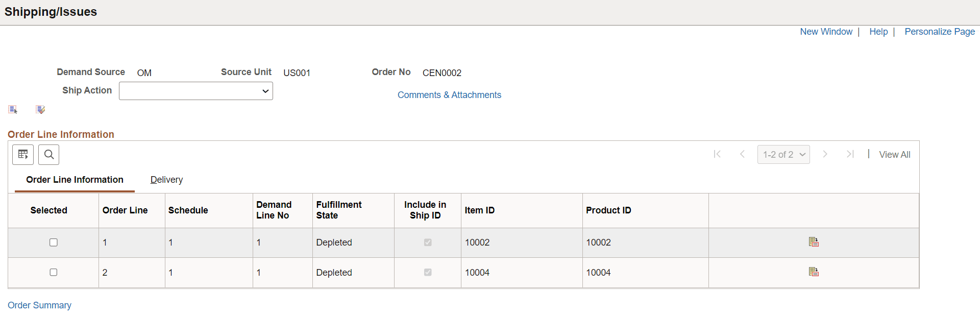Open the grid action menu icon

[23, 154]
